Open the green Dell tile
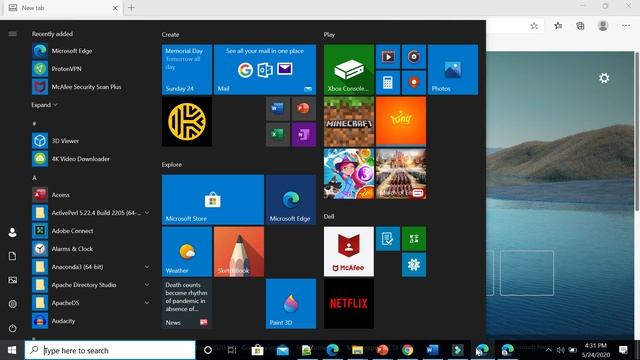Image resolution: width=640 pixels, height=360 pixels. tap(414, 239)
